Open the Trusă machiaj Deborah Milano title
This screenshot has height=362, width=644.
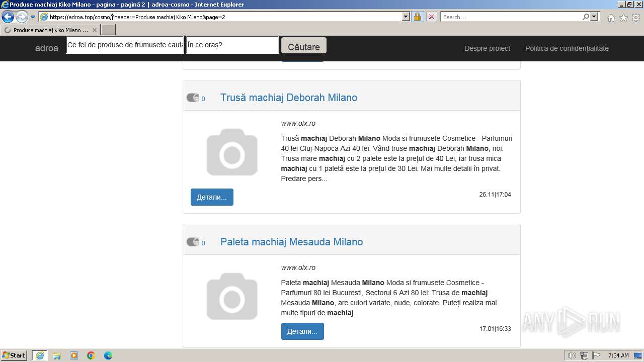(289, 98)
